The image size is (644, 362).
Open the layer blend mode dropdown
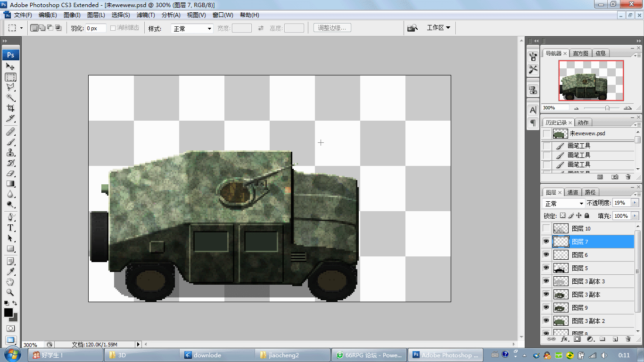[564, 203]
